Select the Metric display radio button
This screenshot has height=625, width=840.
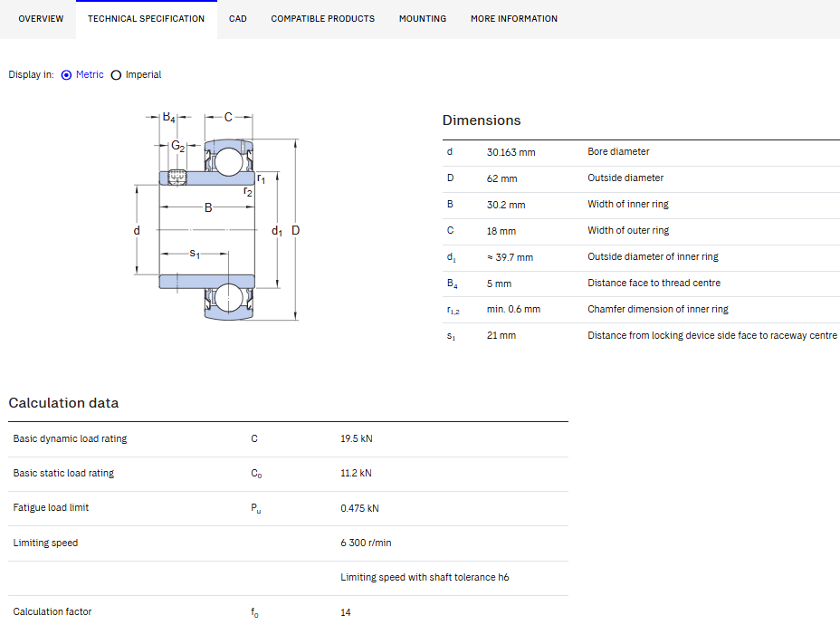(66, 75)
